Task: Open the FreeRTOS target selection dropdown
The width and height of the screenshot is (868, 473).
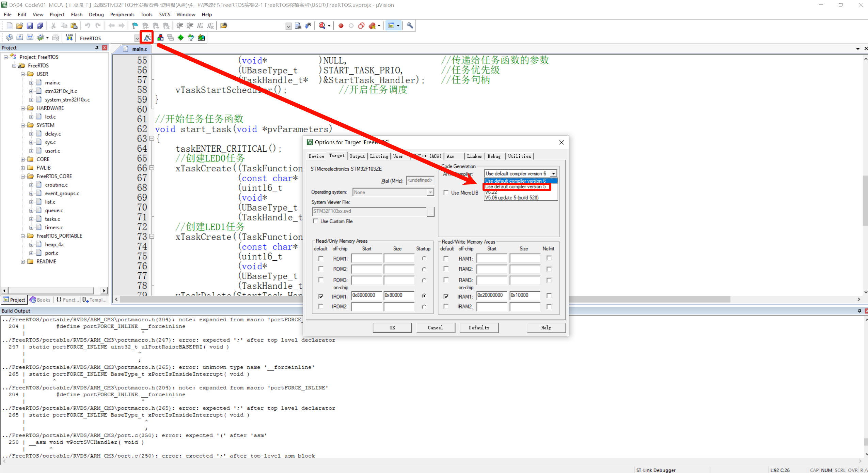Action: [137, 38]
